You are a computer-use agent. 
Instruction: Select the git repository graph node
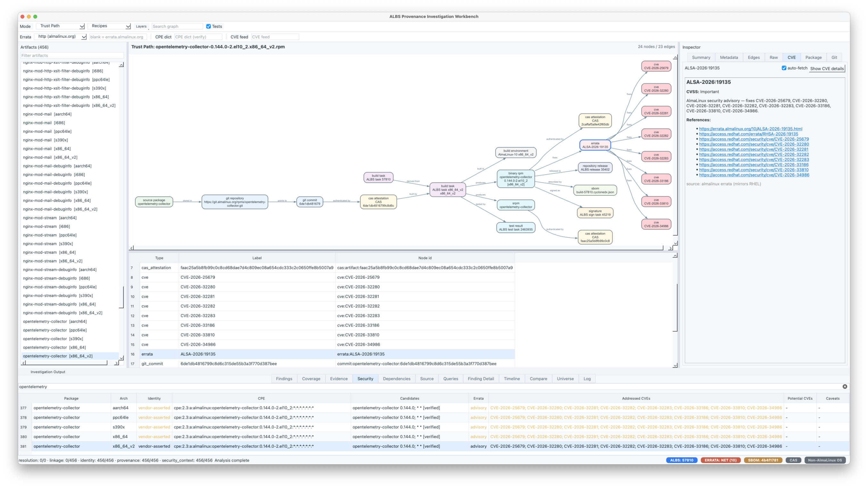pyautogui.click(x=235, y=202)
